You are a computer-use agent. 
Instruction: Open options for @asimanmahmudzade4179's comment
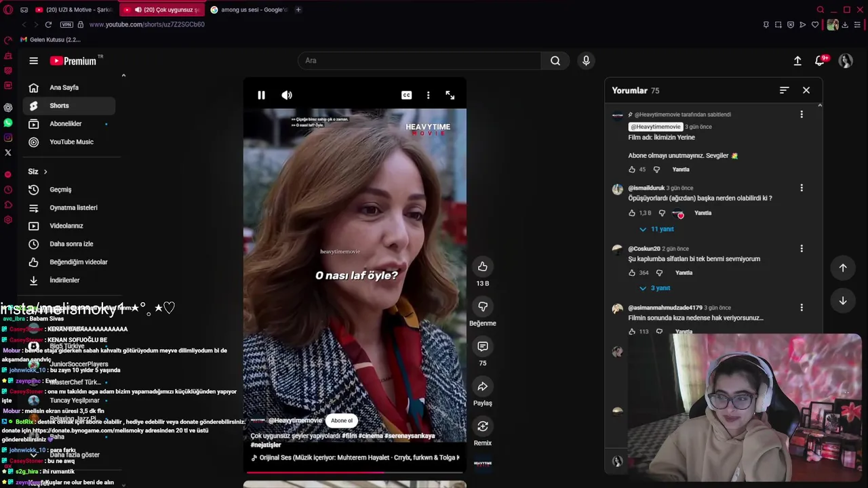click(802, 308)
